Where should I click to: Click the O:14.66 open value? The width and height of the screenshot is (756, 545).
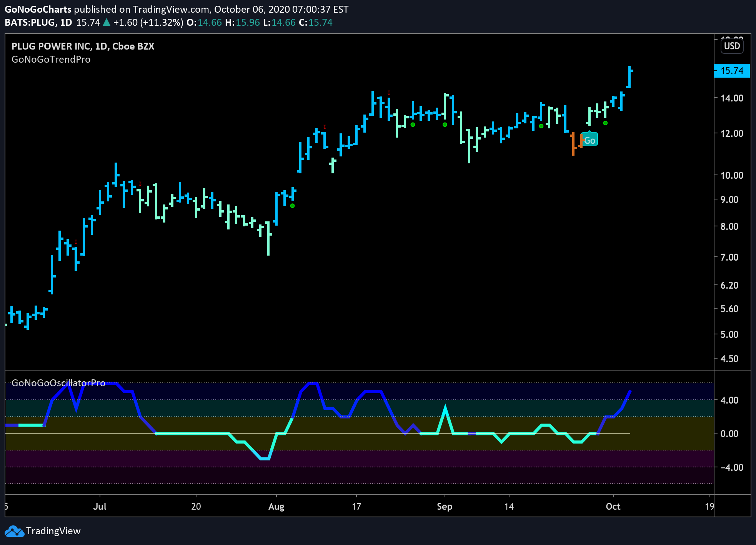(204, 22)
